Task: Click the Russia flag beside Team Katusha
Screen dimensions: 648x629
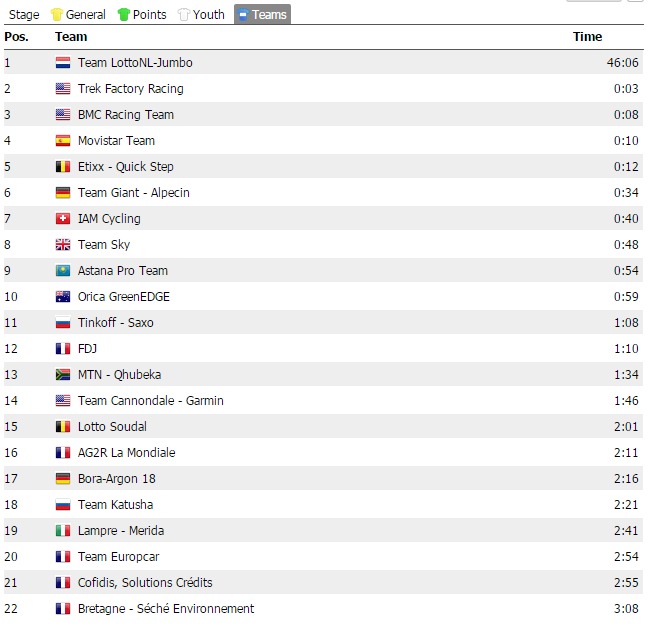Action: tap(63, 505)
